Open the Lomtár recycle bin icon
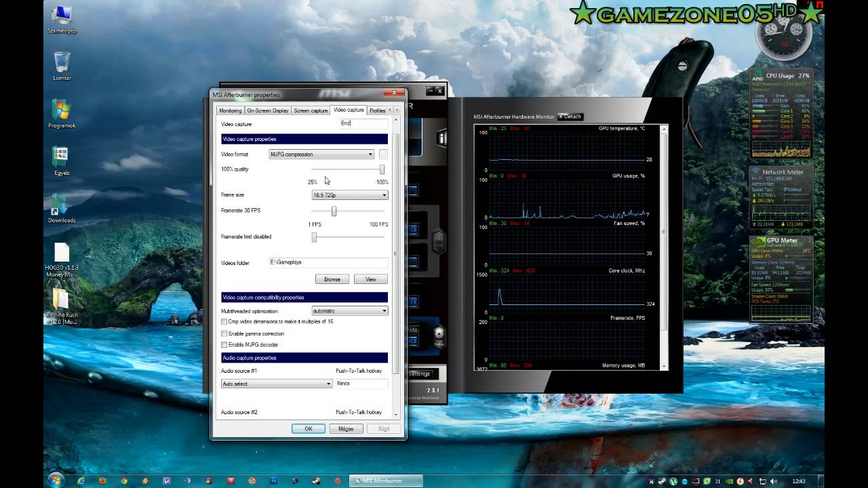This screenshot has height=488, width=868. click(62, 66)
